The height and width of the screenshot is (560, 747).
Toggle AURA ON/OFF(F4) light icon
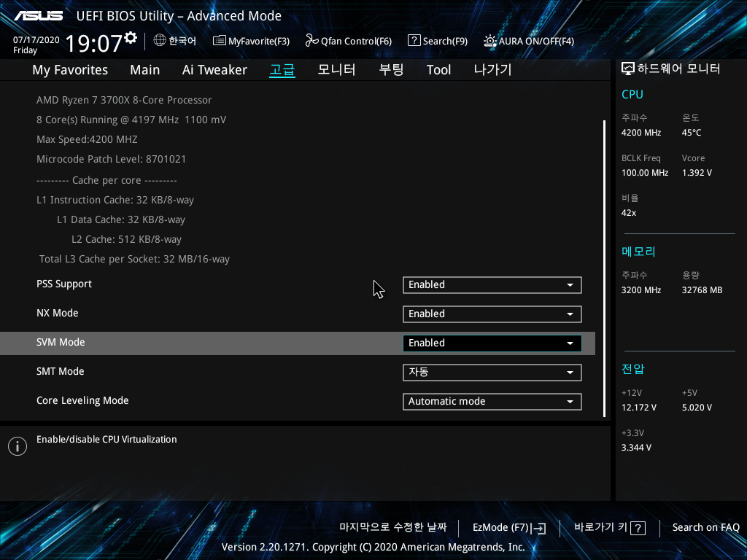(489, 41)
